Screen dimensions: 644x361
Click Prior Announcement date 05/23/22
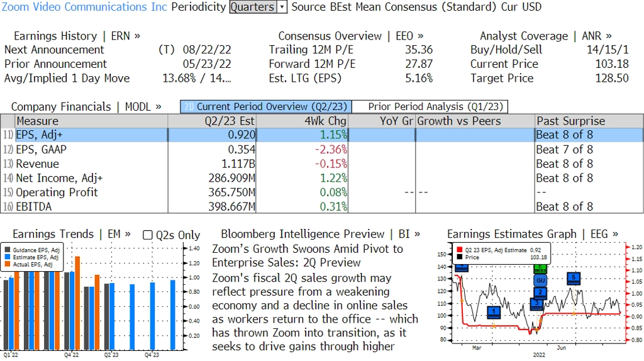(207, 64)
